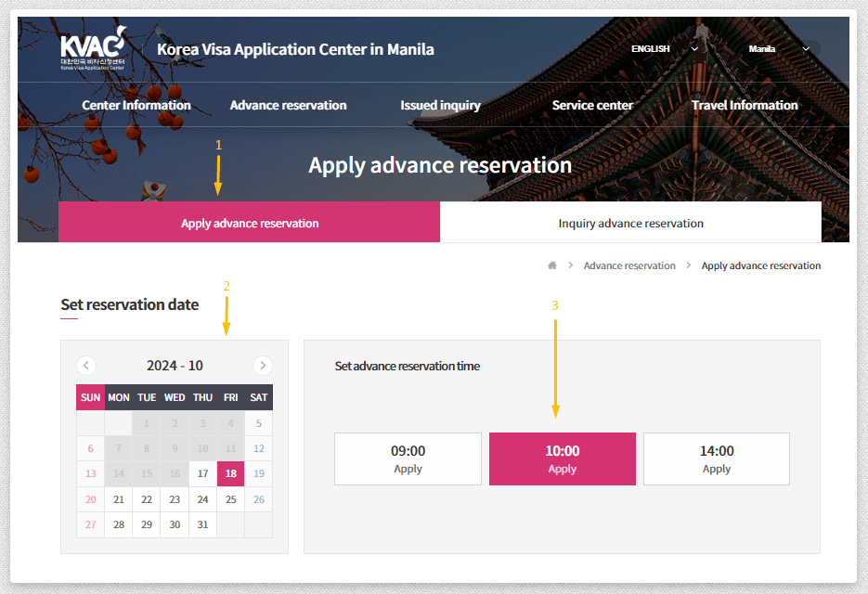This screenshot has width=868, height=594.
Task: Open the ENGLISH language dropdown
Action: click(664, 49)
